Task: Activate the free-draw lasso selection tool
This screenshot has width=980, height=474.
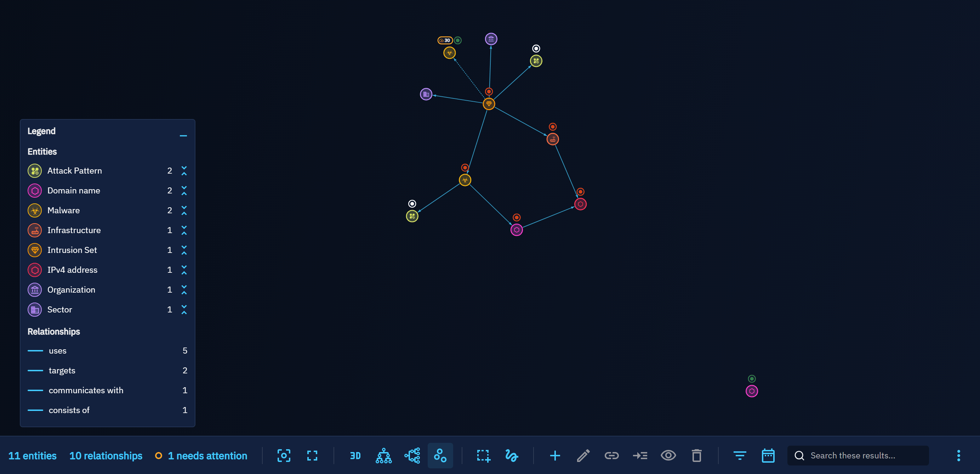Action: (x=512, y=455)
